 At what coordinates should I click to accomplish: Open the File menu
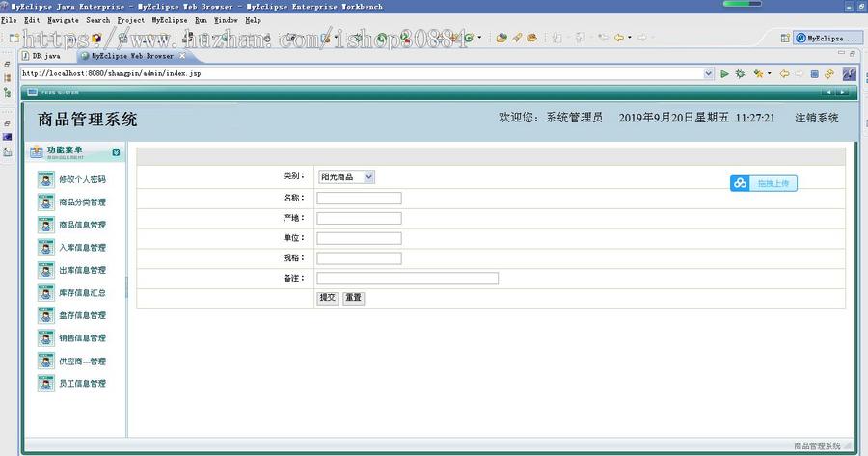9,20
